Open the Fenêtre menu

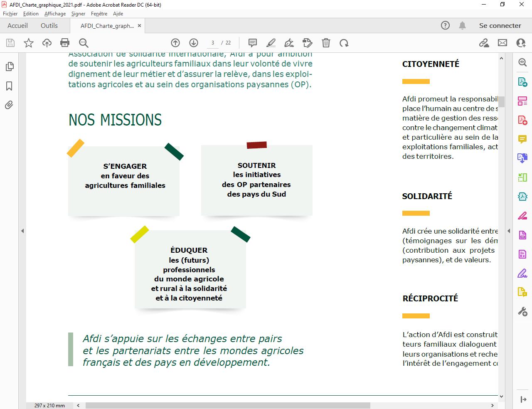pos(99,14)
